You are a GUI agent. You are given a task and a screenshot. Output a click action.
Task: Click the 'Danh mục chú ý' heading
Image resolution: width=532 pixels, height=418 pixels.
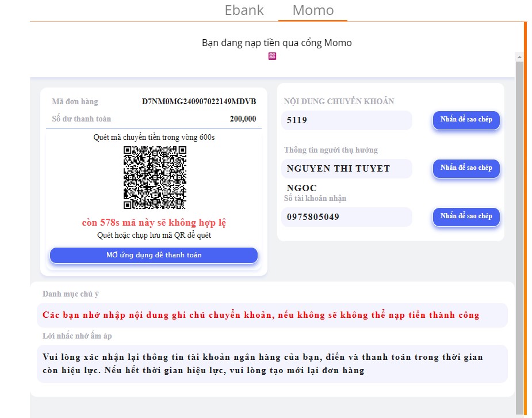[x=71, y=294]
